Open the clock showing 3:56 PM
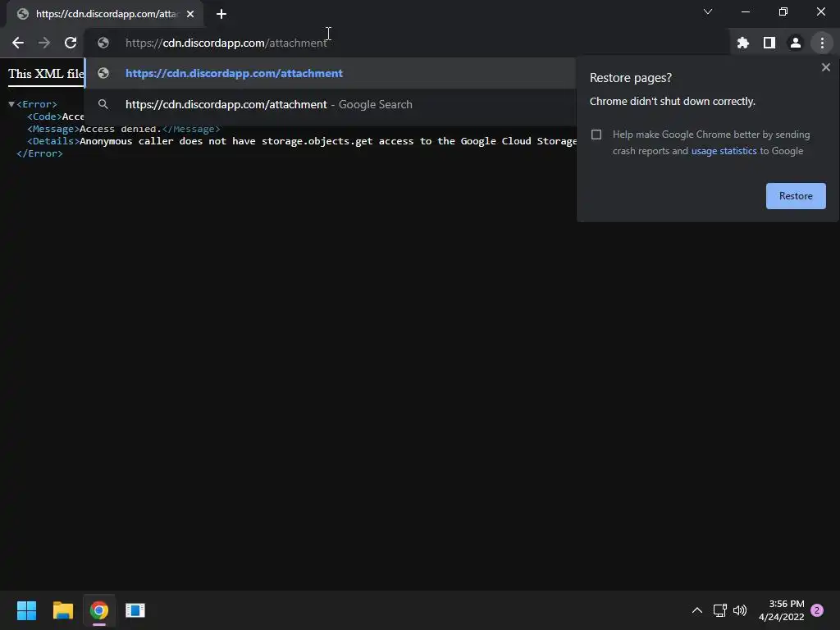Image resolution: width=840 pixels, height=630 pixels. (782, 610)
